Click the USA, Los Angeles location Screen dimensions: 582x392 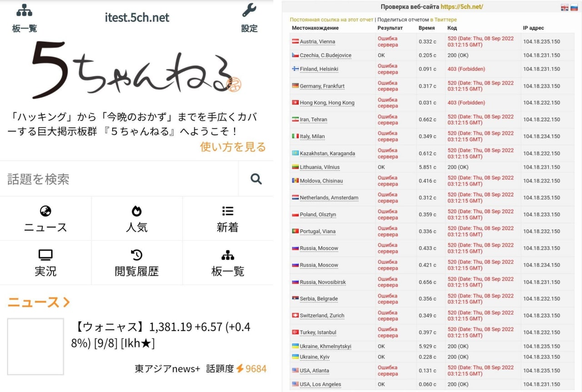coord(321,384)
